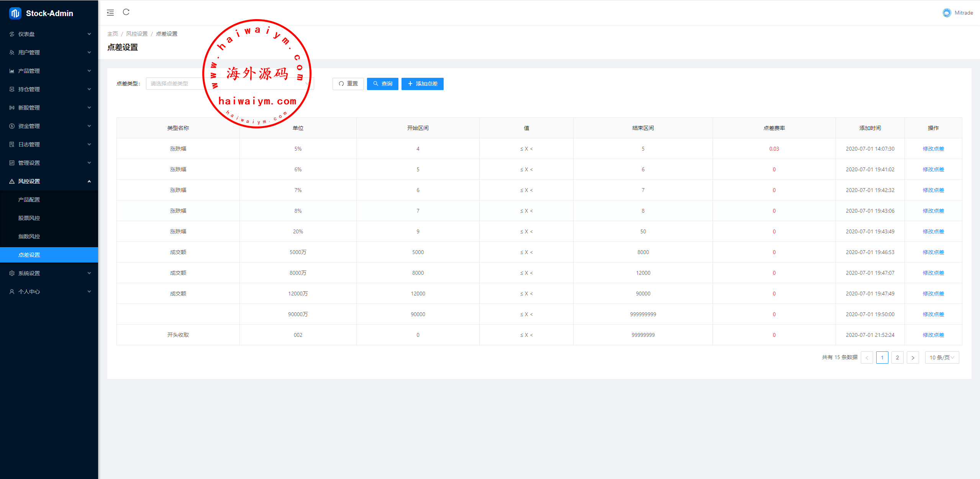Click the Stock-Admin logo icon

tap(15, 13)
